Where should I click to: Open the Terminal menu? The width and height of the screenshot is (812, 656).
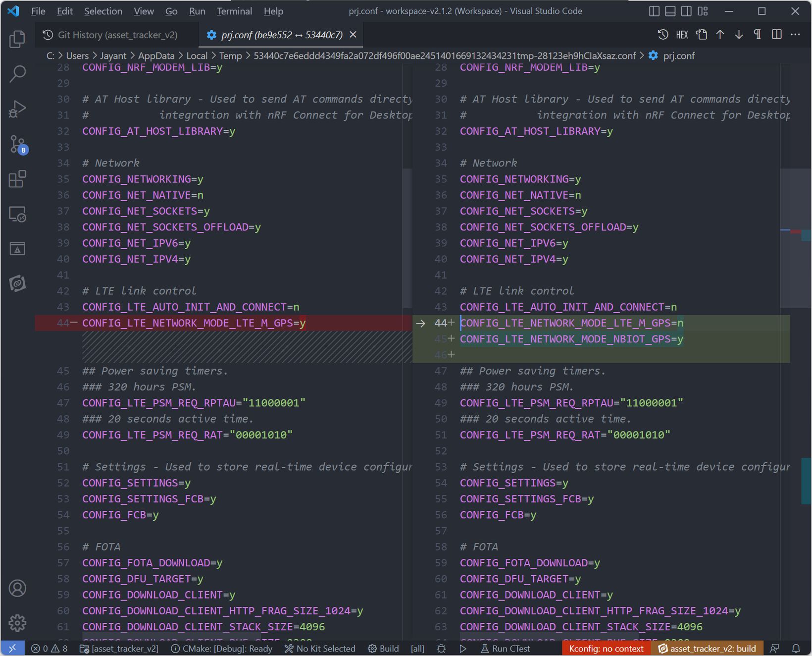tap(234, 11)
